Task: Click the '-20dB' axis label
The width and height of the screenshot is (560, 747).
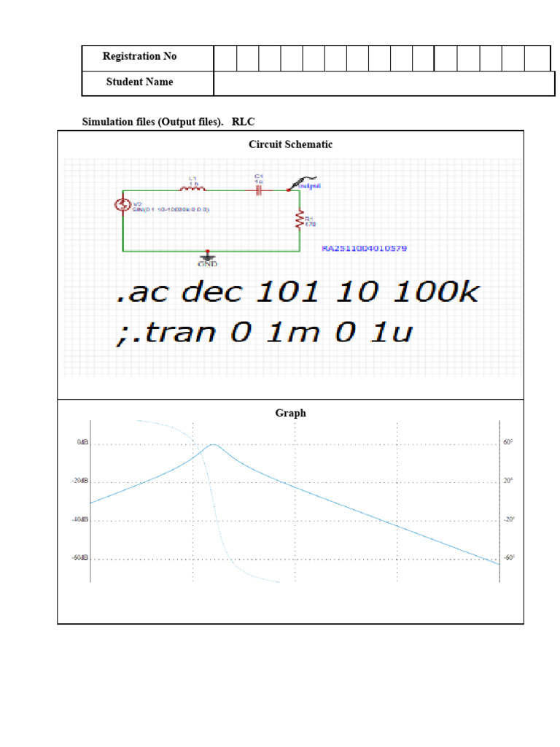Action: (80, 481)
